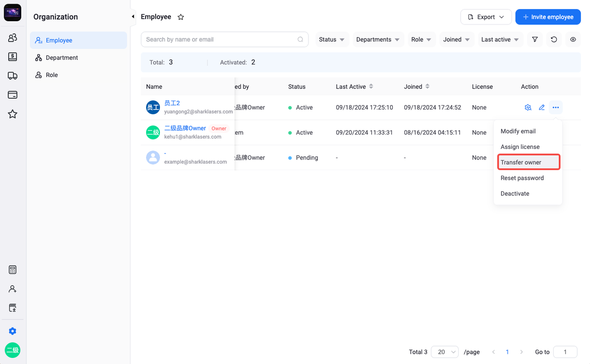
Task: Click the Total: 3 summary
Action: pos(161,62)
